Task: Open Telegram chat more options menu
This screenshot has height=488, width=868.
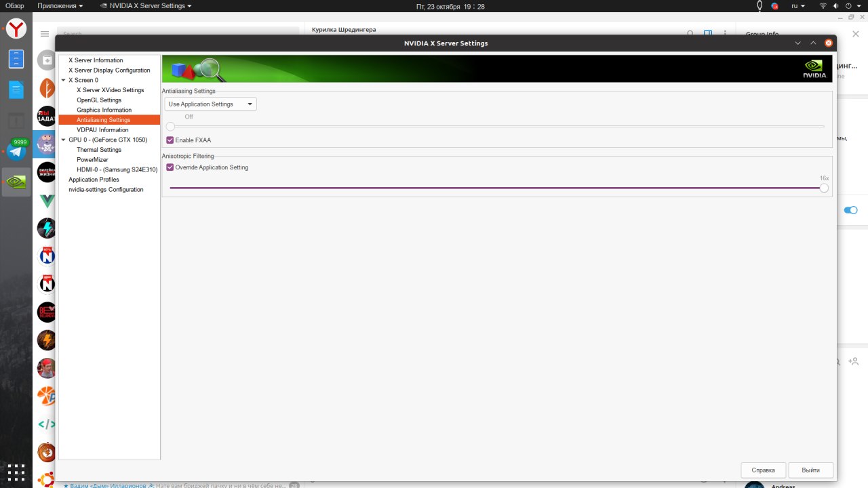Action: [726, 33]
